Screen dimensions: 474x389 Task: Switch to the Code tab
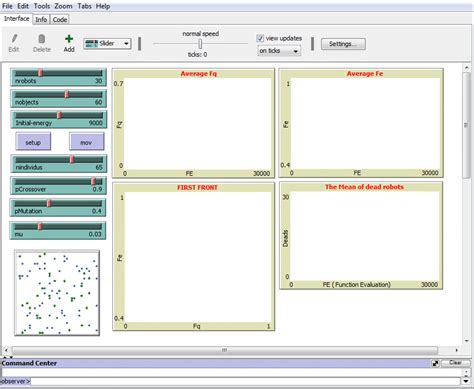pyautogui.click(x=60, y=20)
